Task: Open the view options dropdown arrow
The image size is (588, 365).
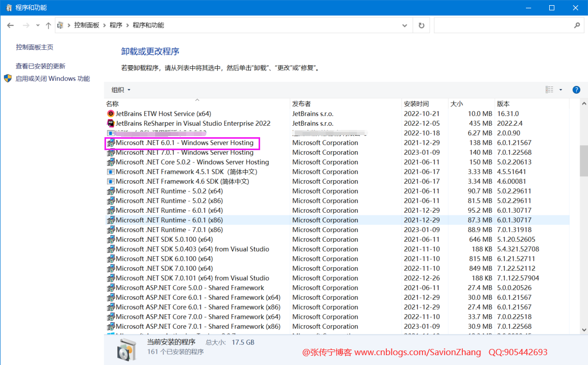Action: click(561, 90)
